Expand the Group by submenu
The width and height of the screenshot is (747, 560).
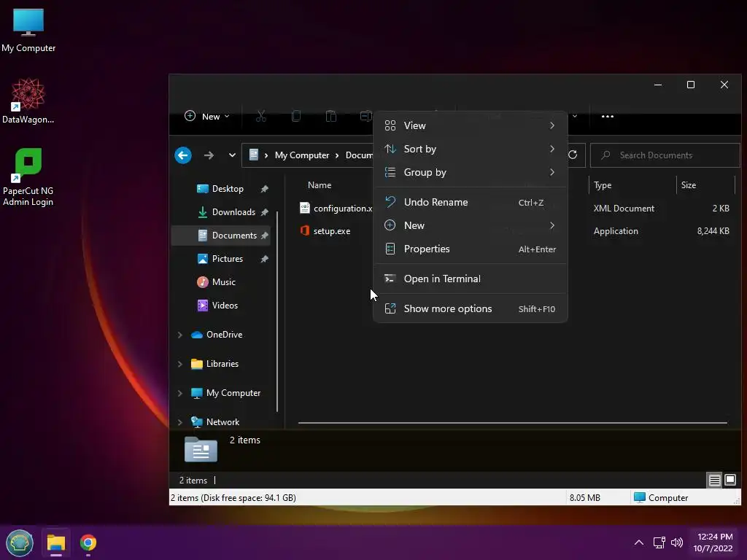(471, 172)
